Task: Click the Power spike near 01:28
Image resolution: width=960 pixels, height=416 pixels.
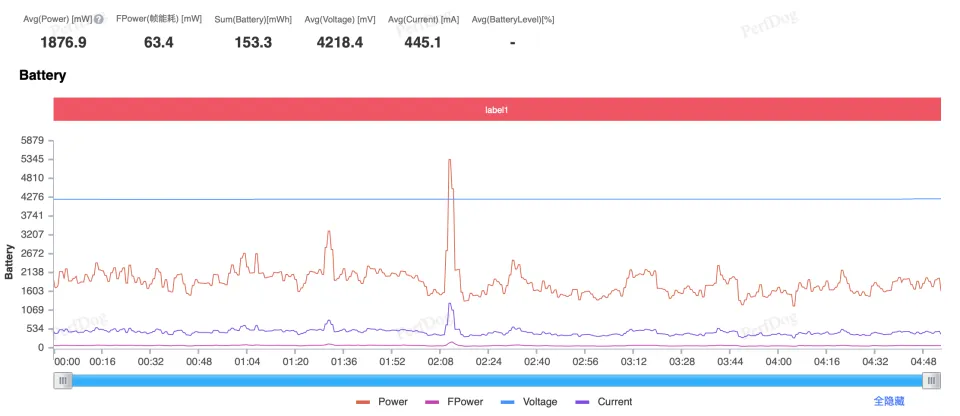Action: (x=328, y=232)
